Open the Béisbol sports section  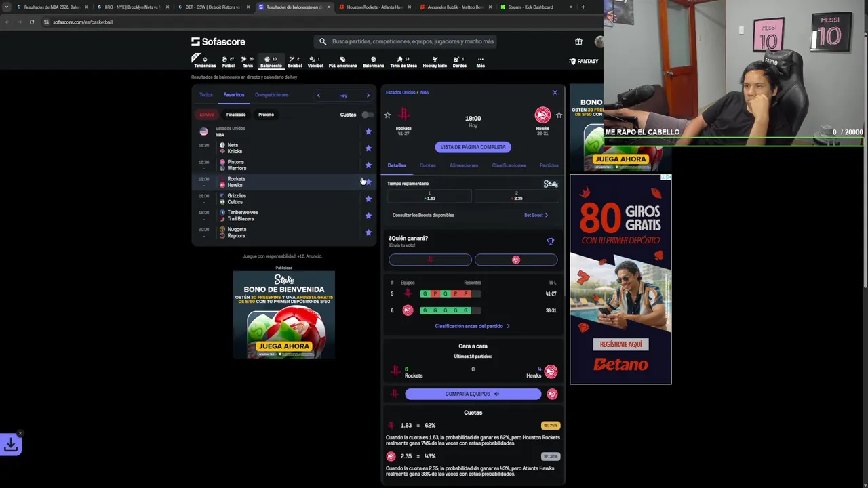pos(294,62)
